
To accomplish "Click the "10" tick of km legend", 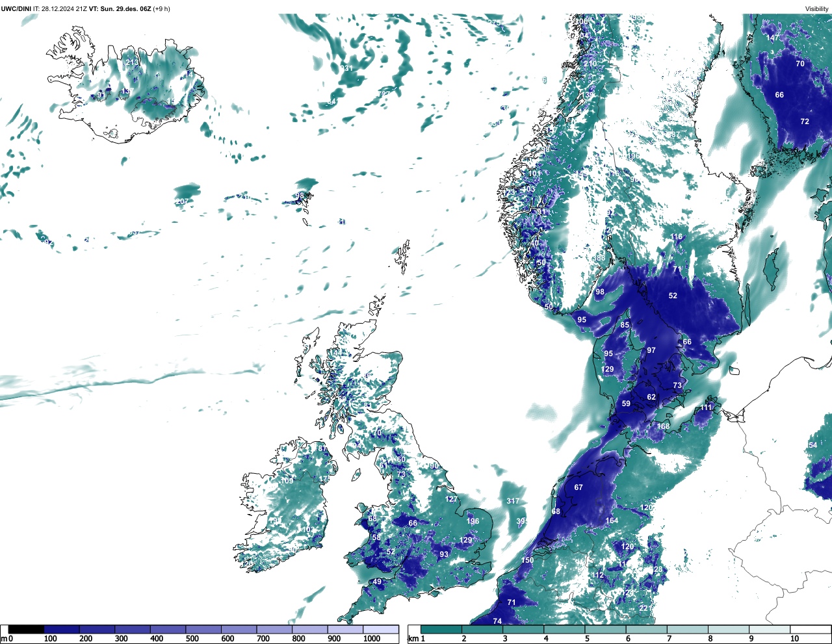I will tap(794, 639).
